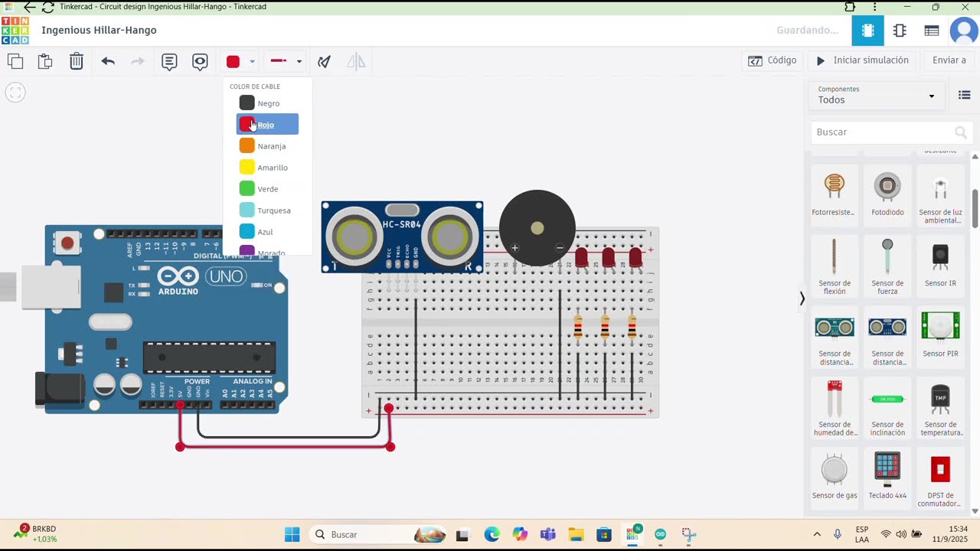Open the component list table view

point(932,31)
